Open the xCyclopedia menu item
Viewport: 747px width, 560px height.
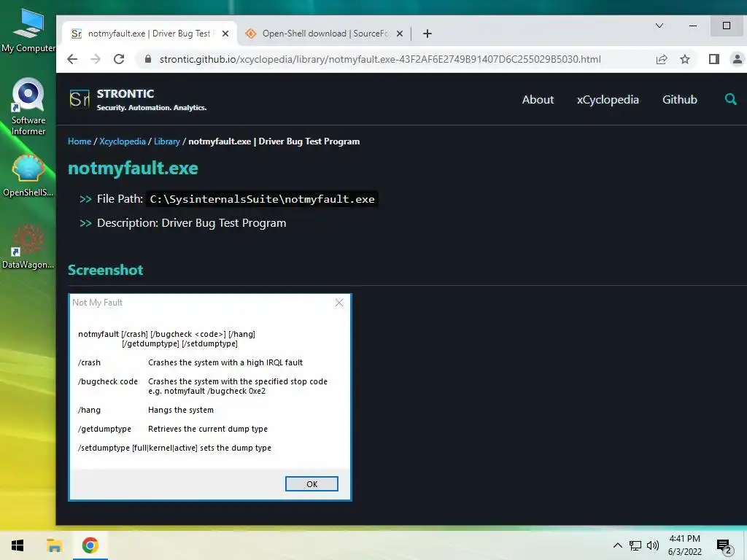point(608,99)
